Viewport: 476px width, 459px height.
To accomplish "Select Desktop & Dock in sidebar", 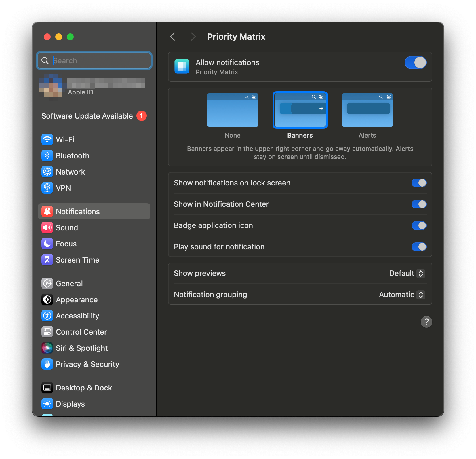I will pos(84,388).
